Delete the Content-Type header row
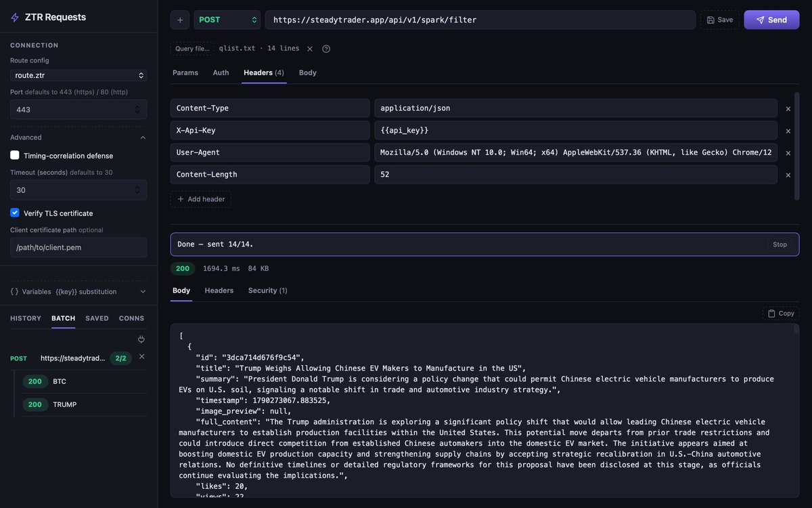The image size is (812, 508). pyautogui.click(x=788, y=108)
